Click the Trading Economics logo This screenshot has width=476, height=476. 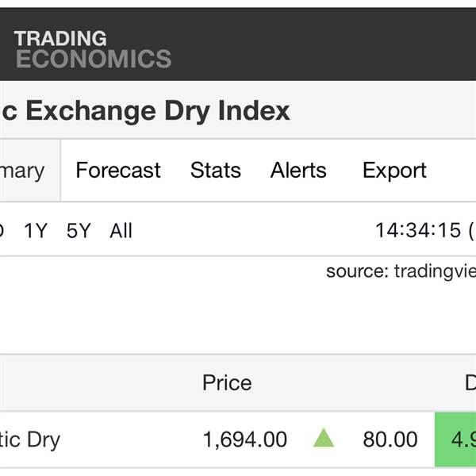coord(93,49)
